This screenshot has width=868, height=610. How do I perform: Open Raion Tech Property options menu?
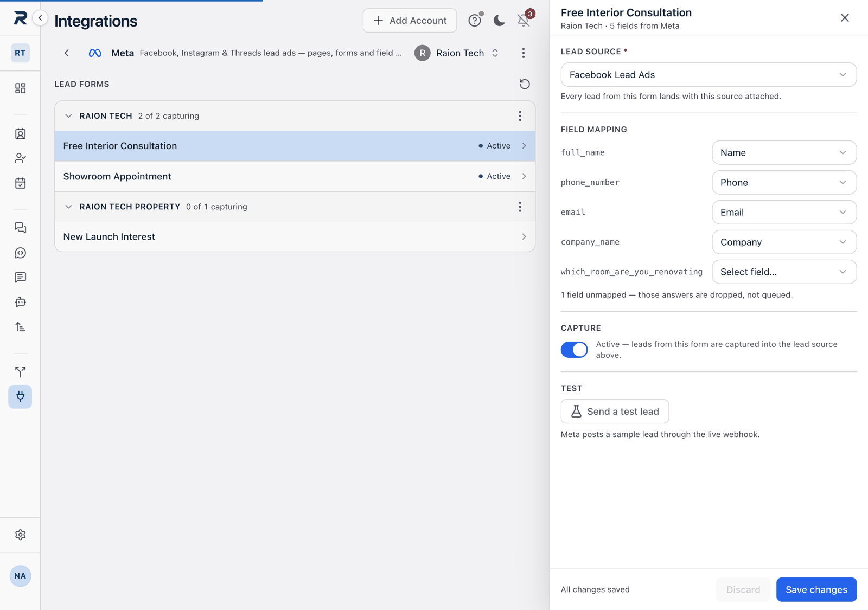[520, 207]
